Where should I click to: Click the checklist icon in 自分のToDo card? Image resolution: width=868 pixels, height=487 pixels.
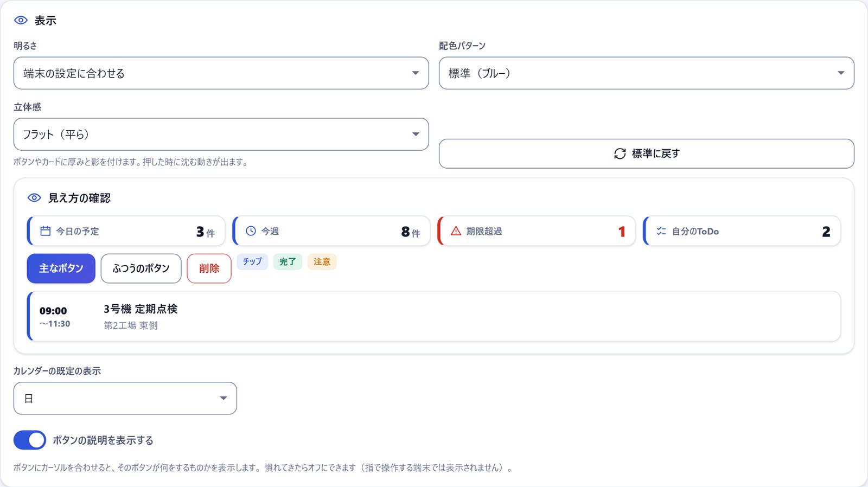pos(661,231)
